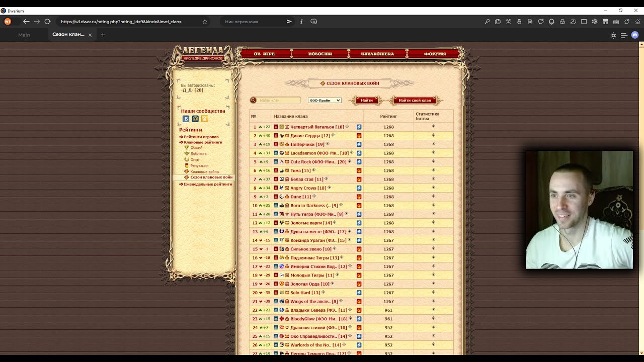Open the statistics chart toolbar icon
Viewport: 644px width, 362px height.
637,22
